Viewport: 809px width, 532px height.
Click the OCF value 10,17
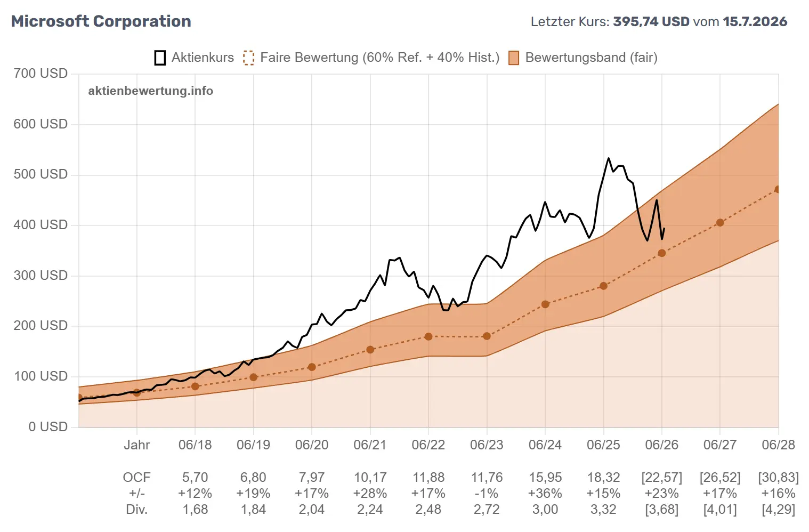[x=370, y=478]
